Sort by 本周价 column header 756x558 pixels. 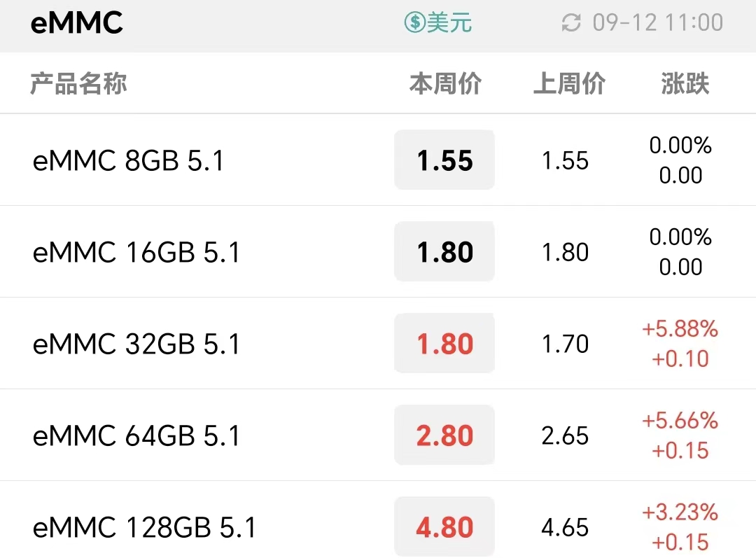tap(445, 83)
